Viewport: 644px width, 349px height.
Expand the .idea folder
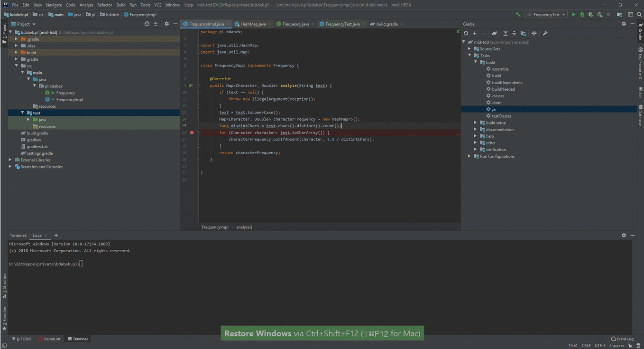pyautogui.click(x=16, y=46)
